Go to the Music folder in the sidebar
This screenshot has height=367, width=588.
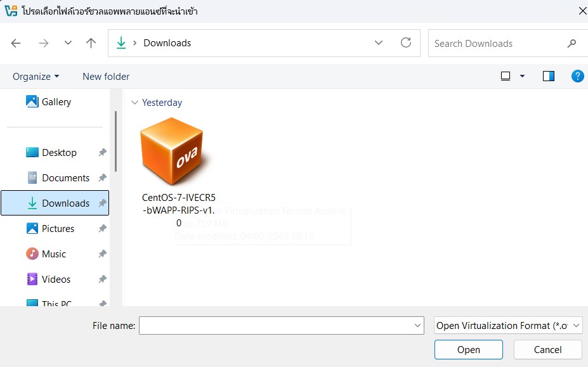[x=54, y=254]
